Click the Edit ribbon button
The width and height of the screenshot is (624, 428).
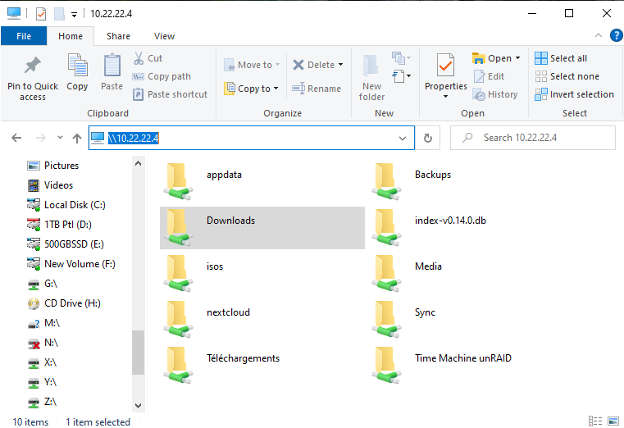[x=489, y=76]
